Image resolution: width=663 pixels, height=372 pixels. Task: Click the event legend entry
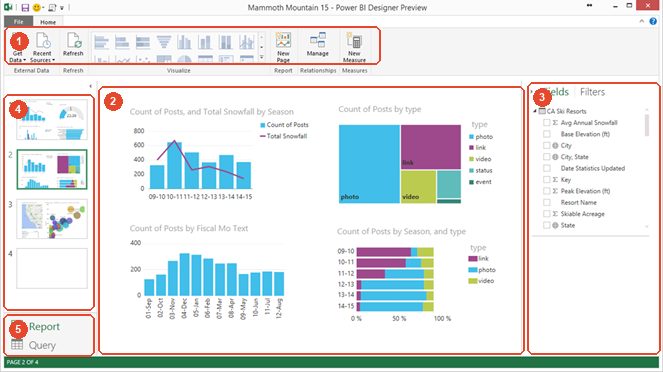(480, 182)
